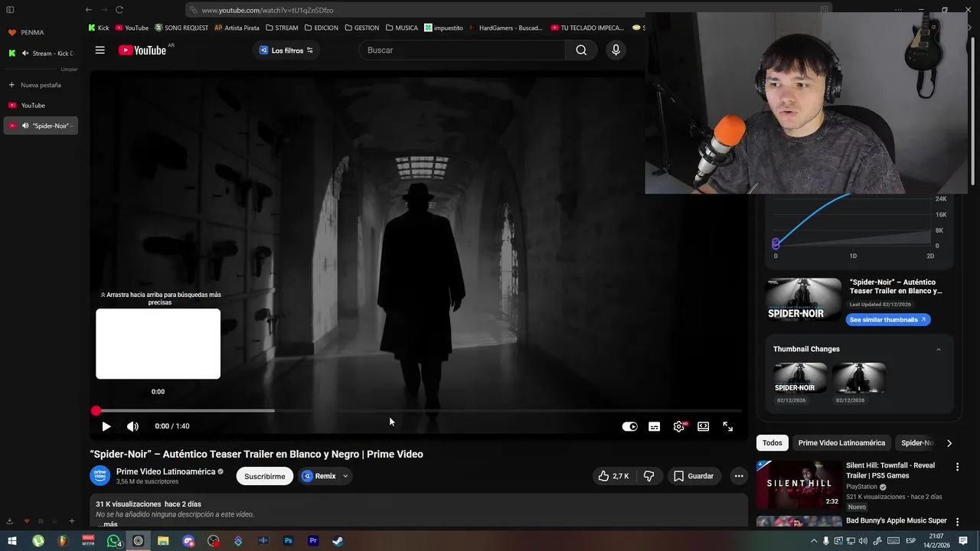Image resolution: width=980 pixels, height=551 pixels.
Task: Open the SONG REQUEST bookmark
Action: [181, 28]
